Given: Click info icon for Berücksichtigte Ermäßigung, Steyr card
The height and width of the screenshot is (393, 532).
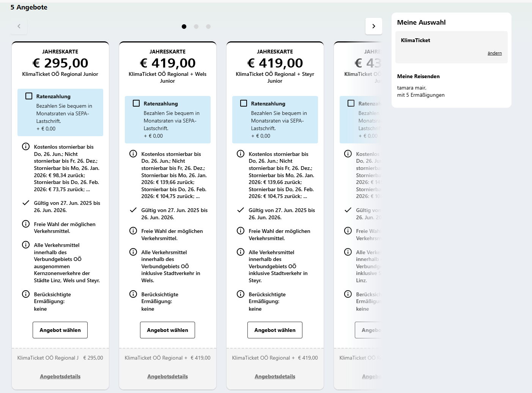Looking at the screenshot, I should [x=241, y=294].
